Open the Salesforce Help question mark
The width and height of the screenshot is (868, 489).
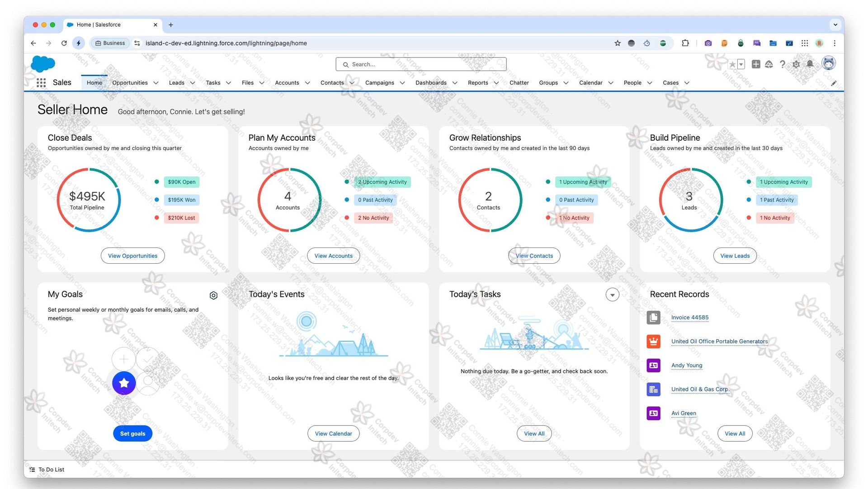click(x=783, y=64)
